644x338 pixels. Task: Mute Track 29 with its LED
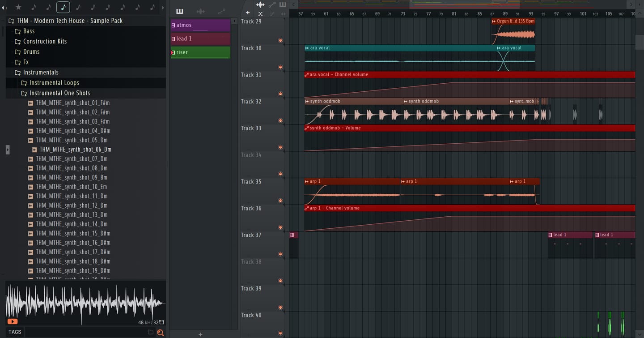click(x=280, y=40)
